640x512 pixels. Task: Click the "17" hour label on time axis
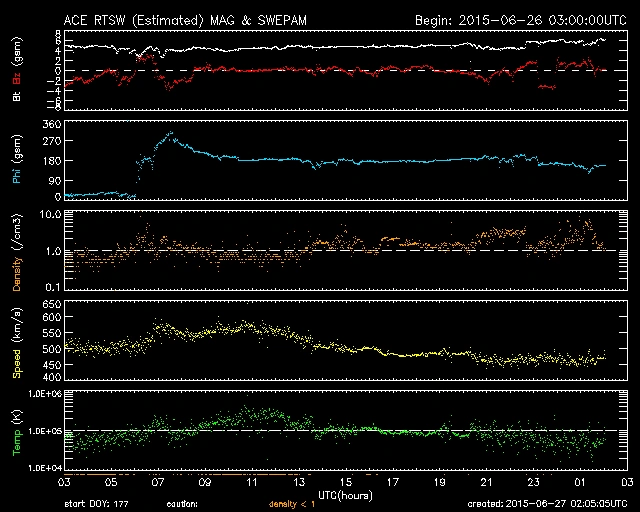click(393, 482)
